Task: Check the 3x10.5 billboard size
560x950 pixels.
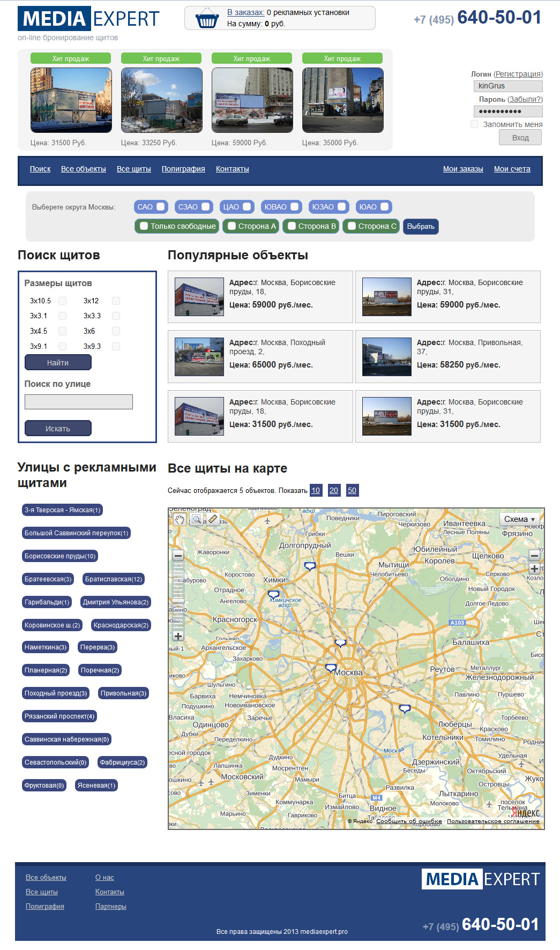Action: 62,301
